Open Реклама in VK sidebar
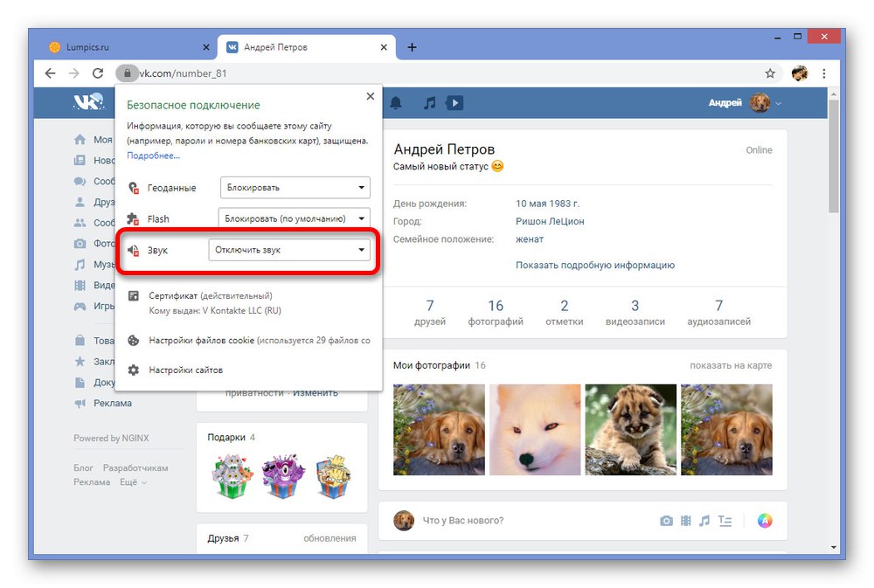Viewport: 874px width, 588px height. (113, 403)
